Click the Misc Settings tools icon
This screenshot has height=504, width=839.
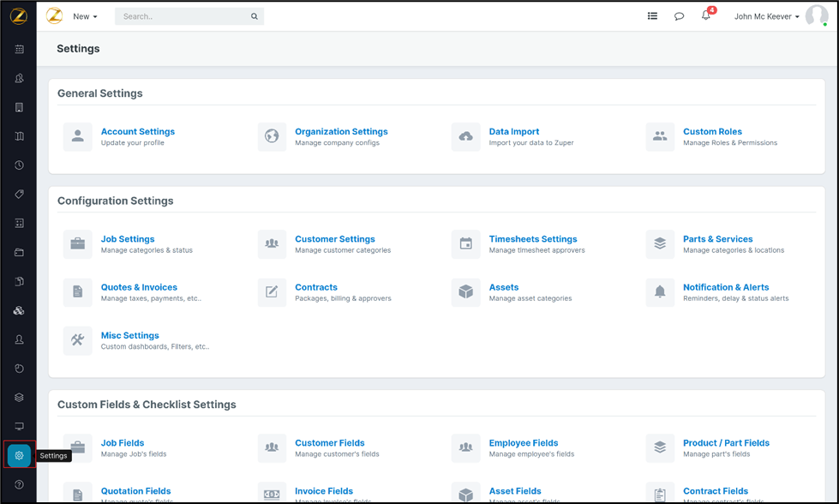pos(78,340)
